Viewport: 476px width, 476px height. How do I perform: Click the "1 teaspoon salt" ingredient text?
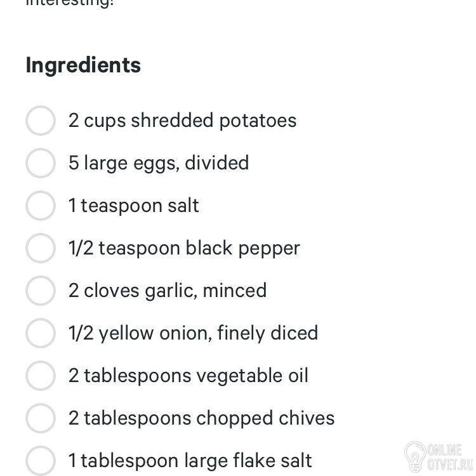coord(134,206)
